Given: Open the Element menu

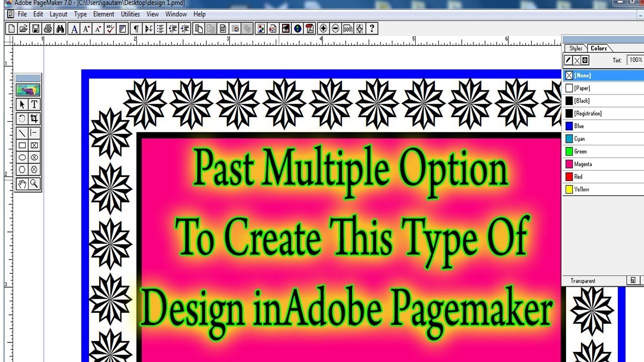Looking at the screenshot, I should tap(104, 14).
